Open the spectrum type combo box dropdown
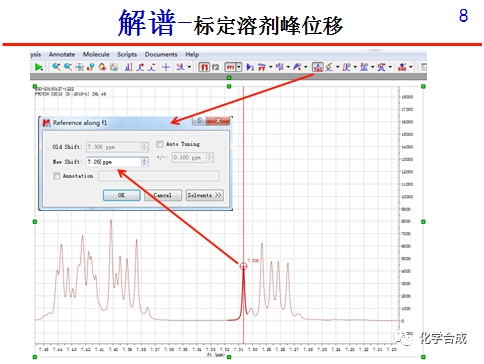Screen dimensions: 484x364 (239, 67)
